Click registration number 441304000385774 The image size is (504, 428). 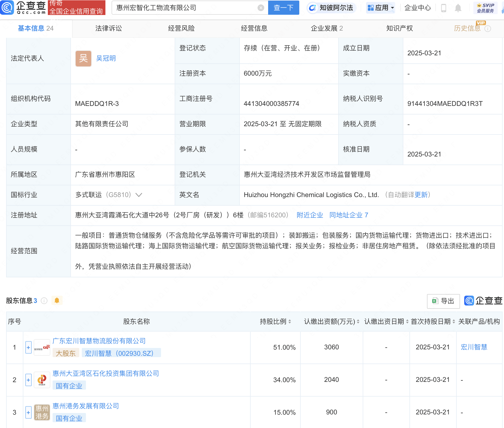point(271,104)
